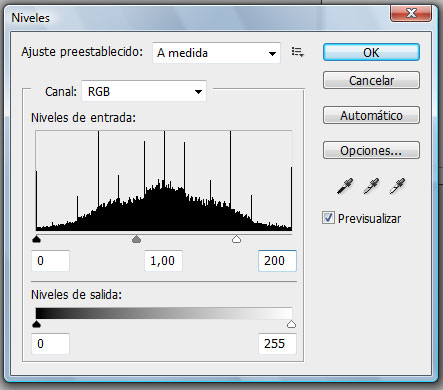Image resolution: width=443 pixels, height=390 pixels.
Task: Toggle the Previsualizar checkbox
Action: 328,218
